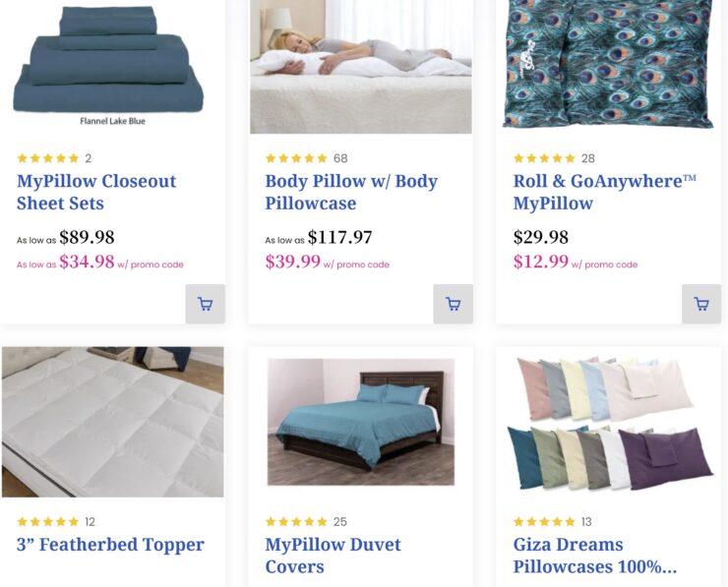Click the $12.99 promo code price
728x587 pixels.
541,262
